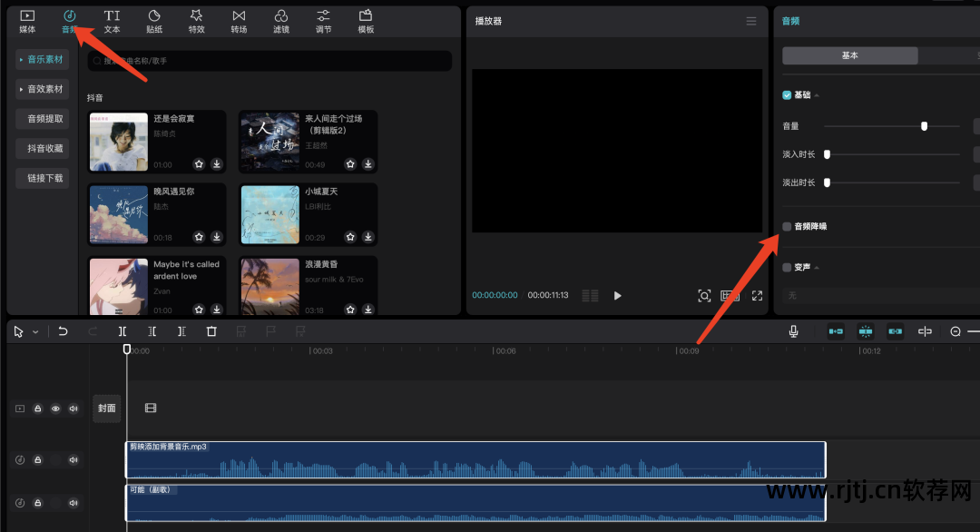Open the 滤镜 filters panel
The width and height of the screenshot is (980, 532).
(280, 20)
